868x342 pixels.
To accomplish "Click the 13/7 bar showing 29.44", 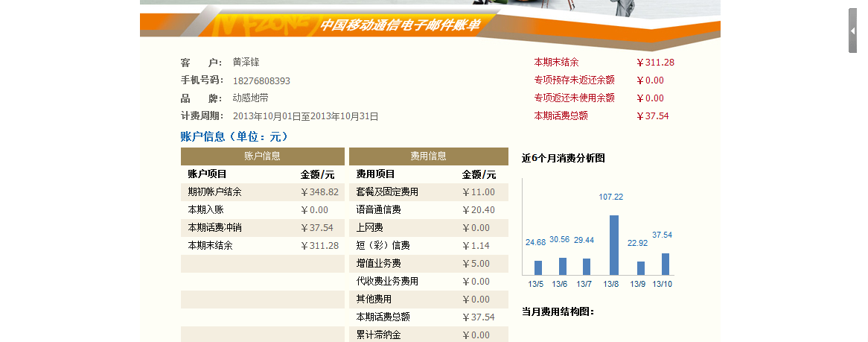I will [x=587, y=266].
